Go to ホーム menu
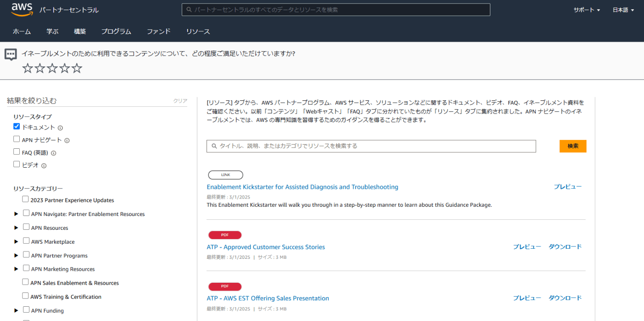Image resolution: width=644 pixels, height=321 pixels. (x=22, y=31)
